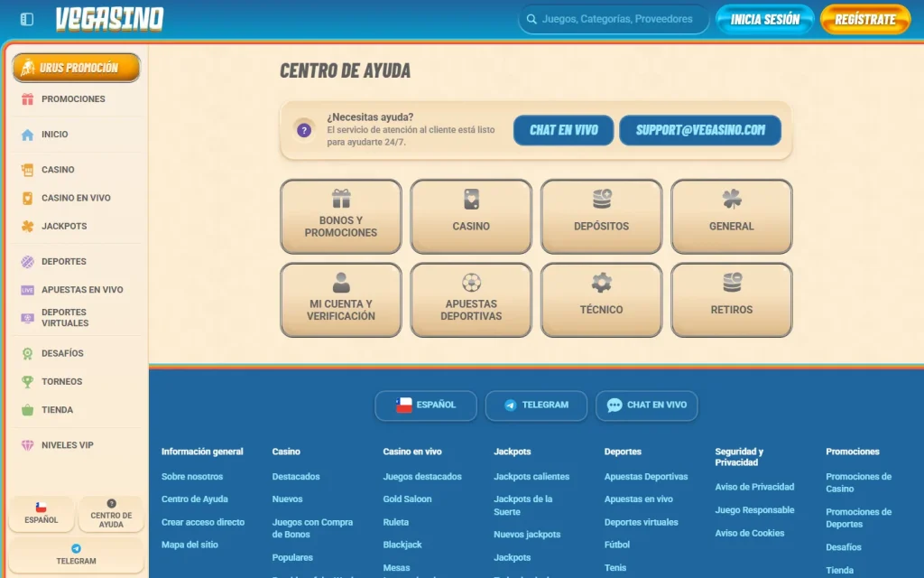
Task: Open the Aviso de Privacidad link
Action: point(754,487)
